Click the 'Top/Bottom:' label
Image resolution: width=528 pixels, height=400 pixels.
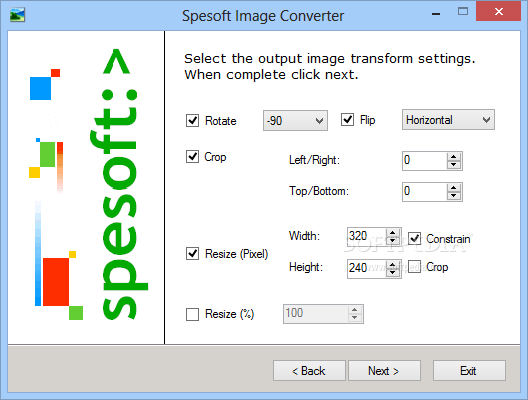pos(319,191)
